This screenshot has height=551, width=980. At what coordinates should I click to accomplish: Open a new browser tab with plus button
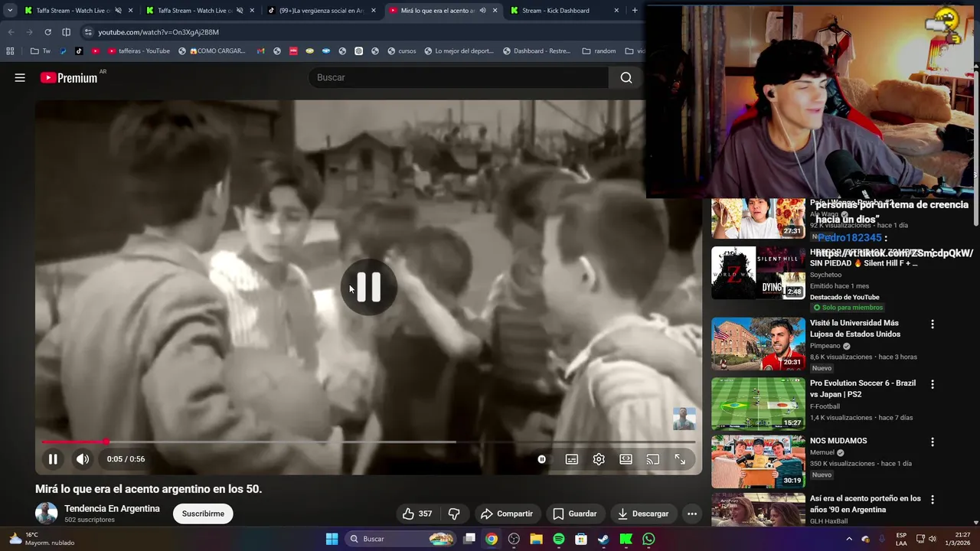(x=635, y=11)
